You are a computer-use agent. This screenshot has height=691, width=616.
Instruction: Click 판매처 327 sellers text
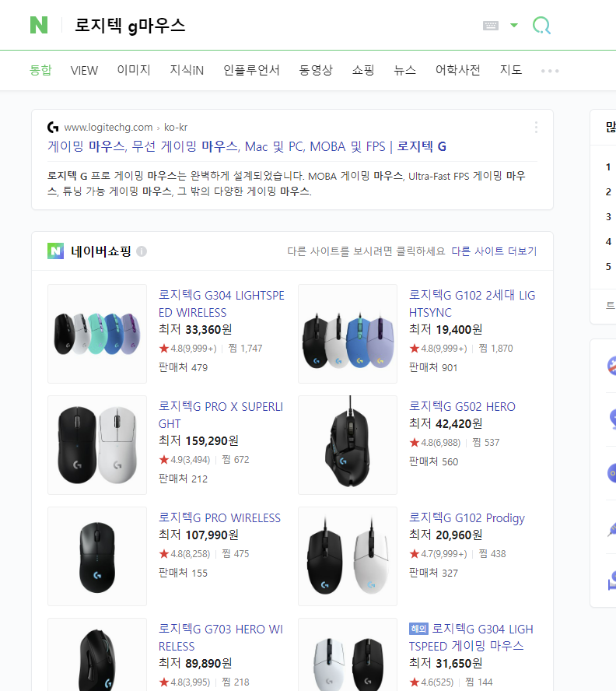click(x=433, y=573)
